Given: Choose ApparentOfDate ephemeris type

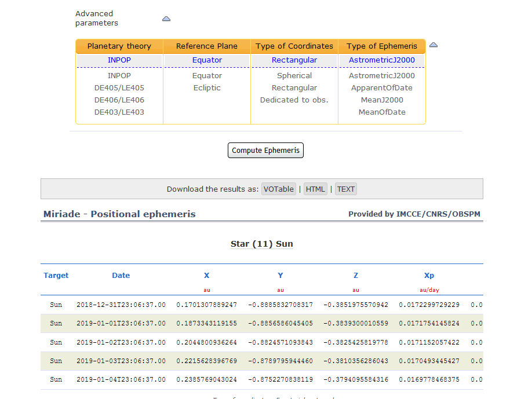Looking at the screenshot, I should (382, 88).
